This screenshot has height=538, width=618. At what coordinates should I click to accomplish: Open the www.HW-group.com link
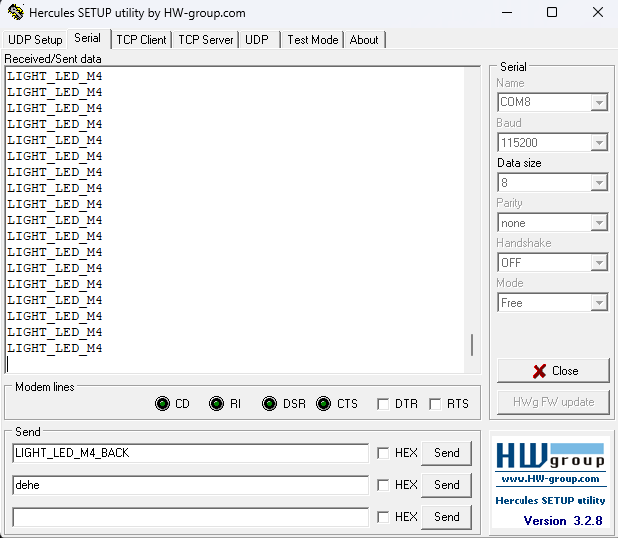pos(550,479)
